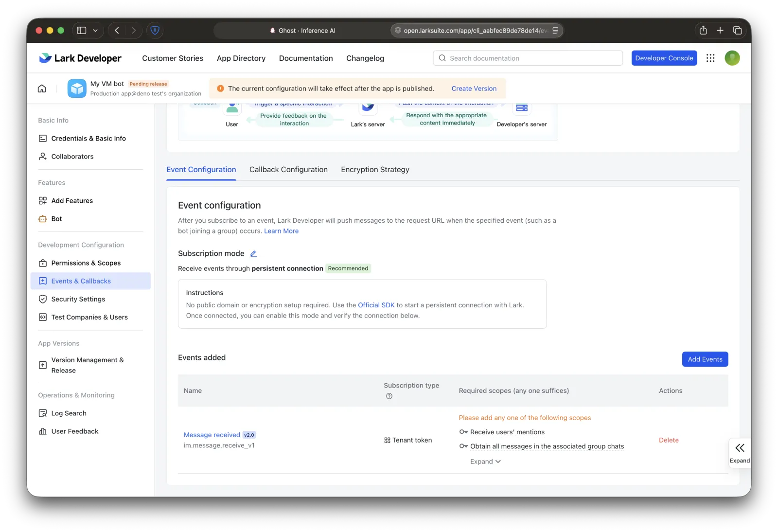Open the apps grid menu icon
Screen dimensions: 778x532
tap(710, 58)
